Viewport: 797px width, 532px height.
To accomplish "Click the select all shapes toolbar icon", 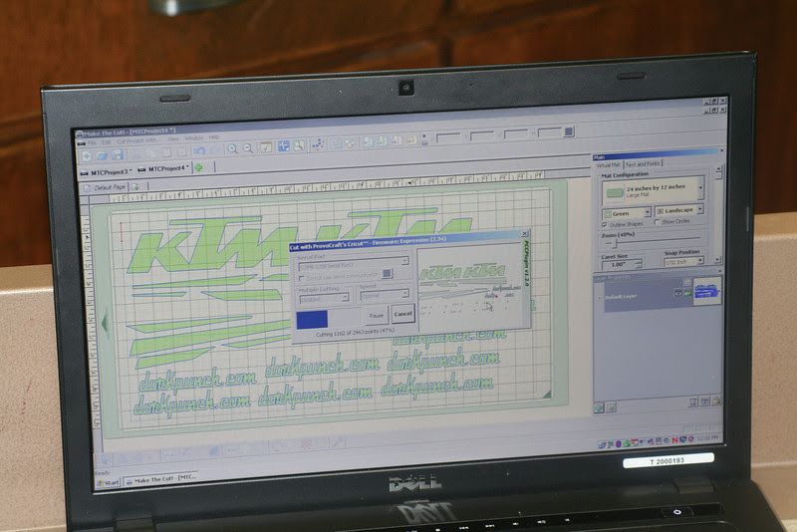I will (x=336, y=143).
